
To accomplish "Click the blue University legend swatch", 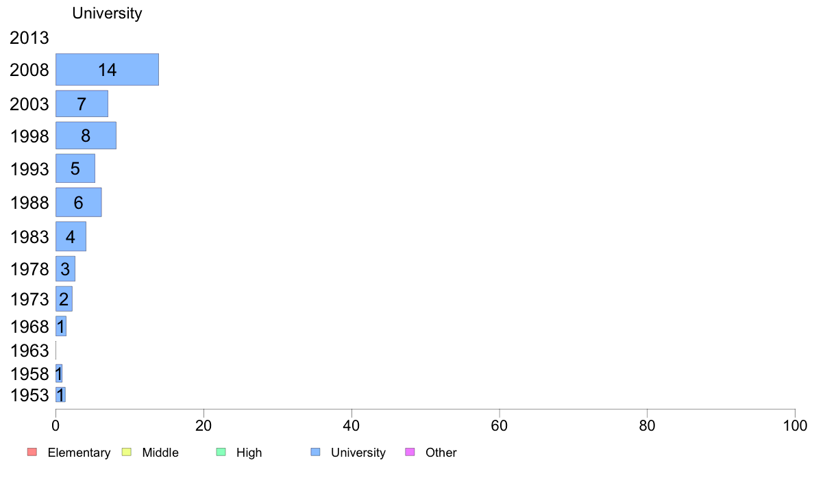I will click(315, 452).
